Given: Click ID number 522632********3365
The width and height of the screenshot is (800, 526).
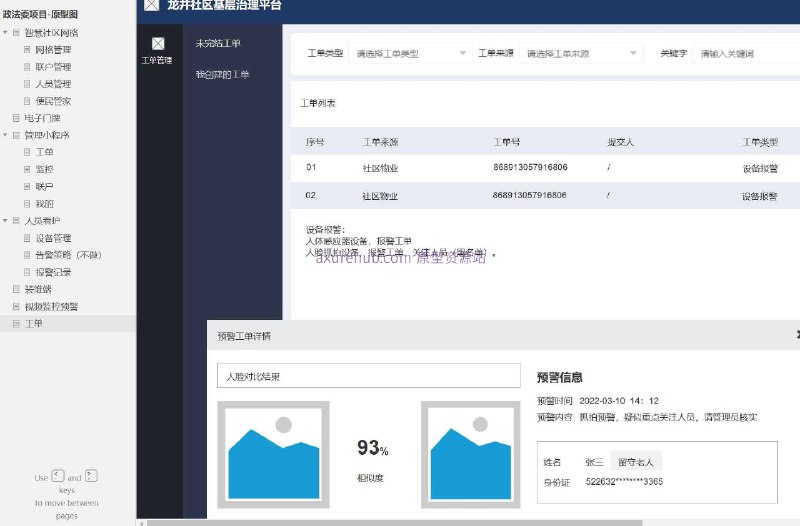Looking at the screenshot, I should (624, 482).
